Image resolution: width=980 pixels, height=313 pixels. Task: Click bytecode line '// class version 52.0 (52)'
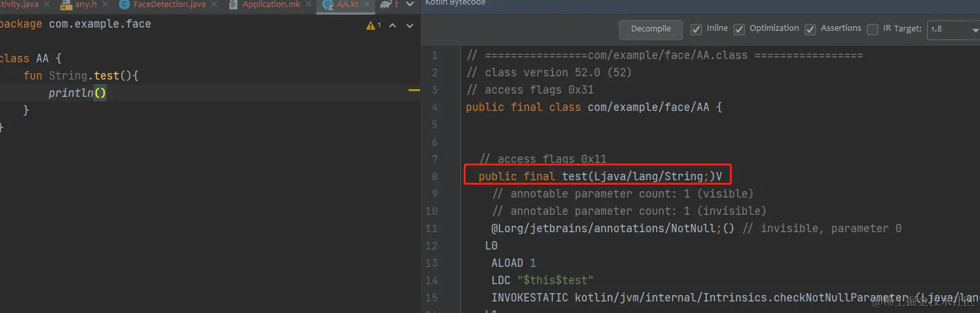pos(549,72)
